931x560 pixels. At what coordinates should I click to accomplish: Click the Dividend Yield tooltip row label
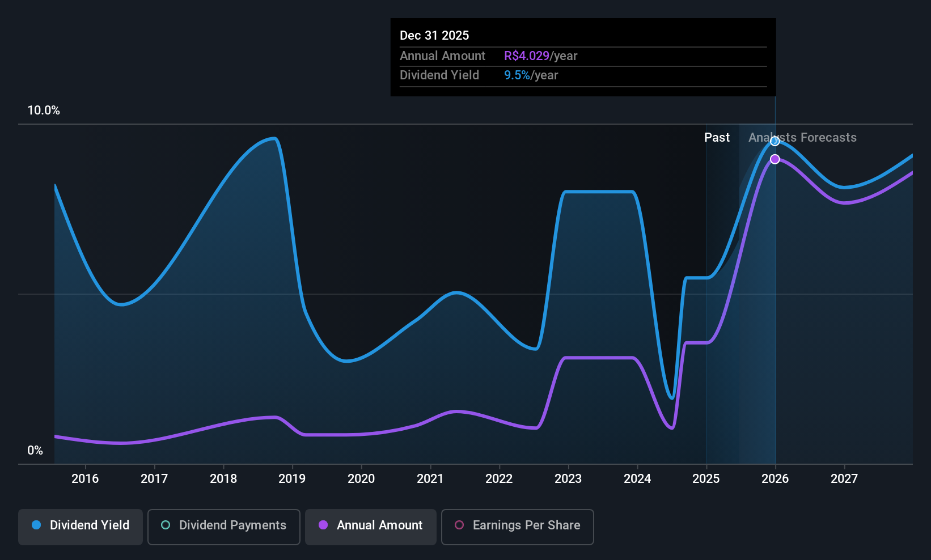(x=439, y=75)
